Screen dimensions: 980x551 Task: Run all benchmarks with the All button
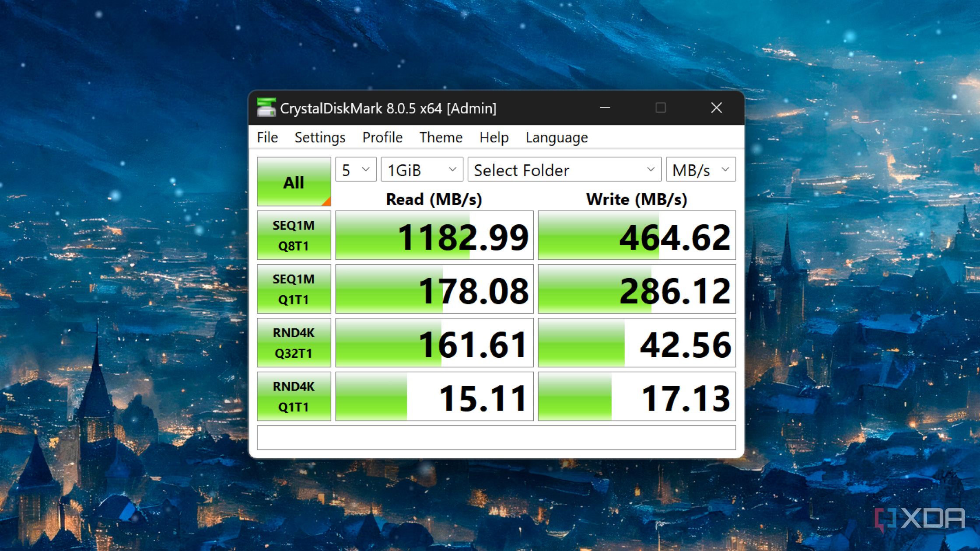coord(294,181)
